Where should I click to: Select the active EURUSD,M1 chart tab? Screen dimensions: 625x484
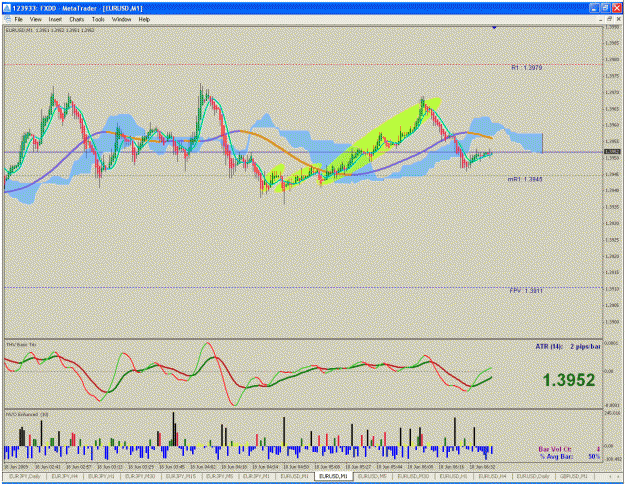pyautogui.click(x=333, y=476)
